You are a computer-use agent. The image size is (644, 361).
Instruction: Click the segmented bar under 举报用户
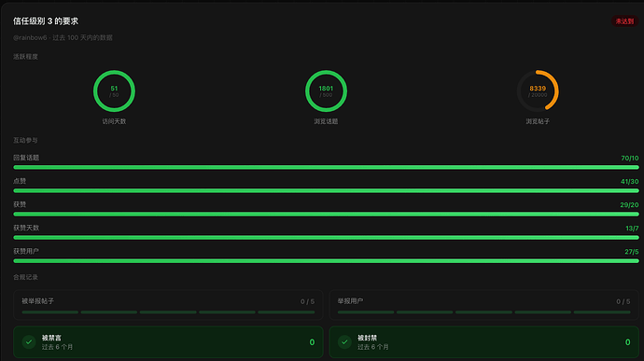[x=484, y=312]
